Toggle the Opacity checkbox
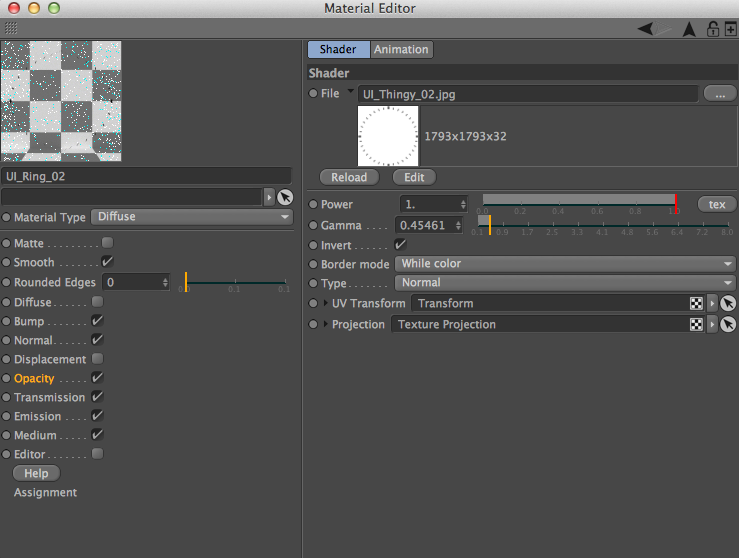 pos(98,377)
